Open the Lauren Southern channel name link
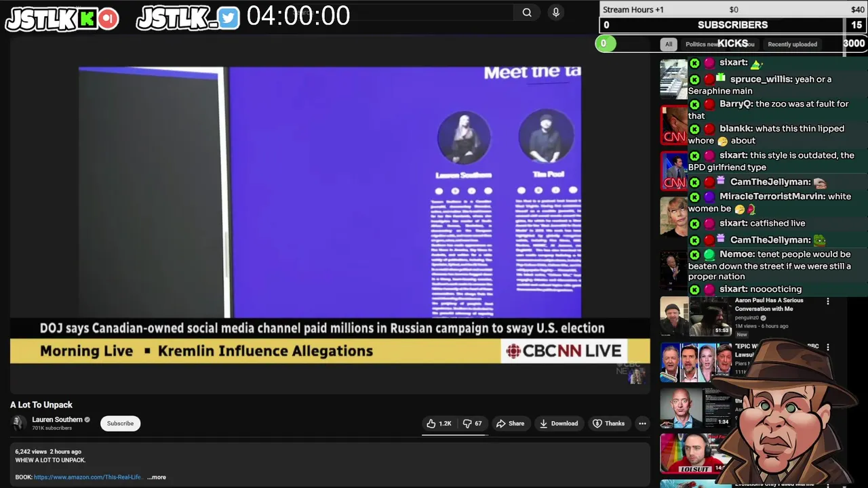This screenshot has width=868, height=488. (x=57, y=420)
